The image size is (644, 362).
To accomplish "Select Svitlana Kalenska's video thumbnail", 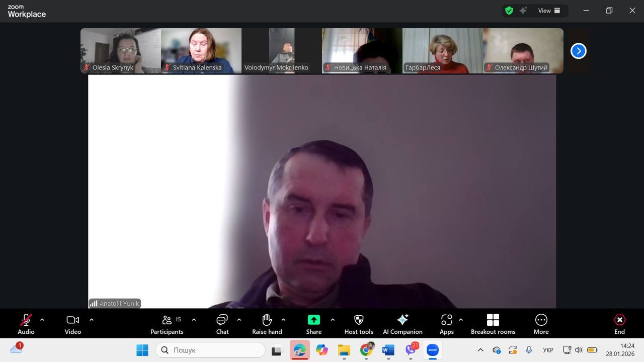I will [x=201, y=51].
